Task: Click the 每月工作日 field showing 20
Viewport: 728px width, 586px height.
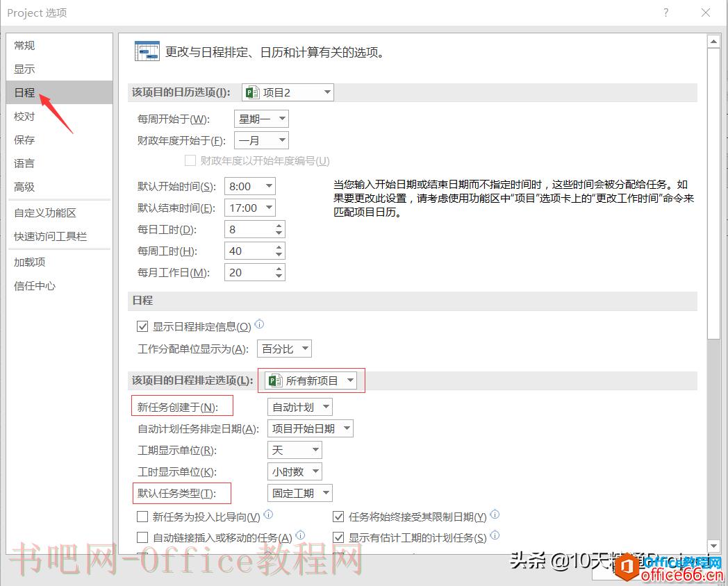Action: coord(250,273)
